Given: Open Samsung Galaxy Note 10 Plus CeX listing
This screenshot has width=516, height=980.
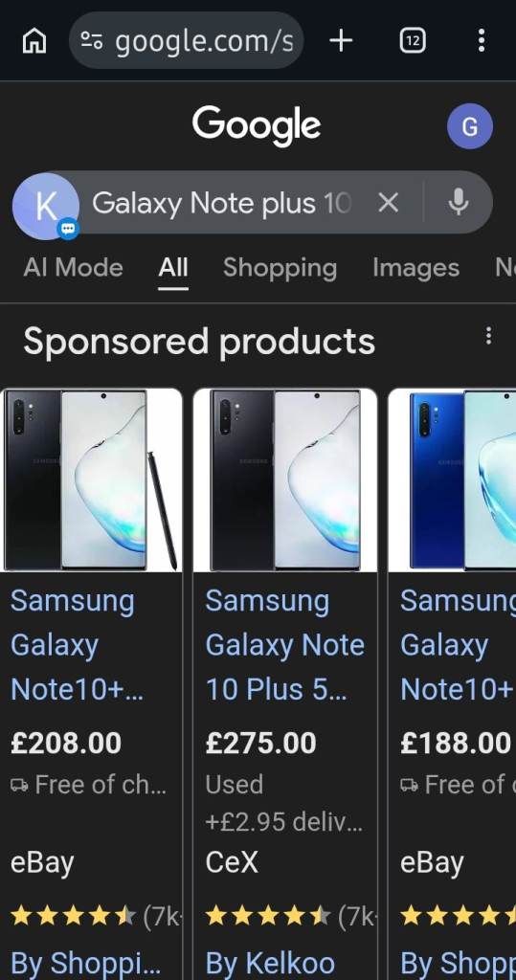Looking at the screenshot, I should (x=284, y=646).
